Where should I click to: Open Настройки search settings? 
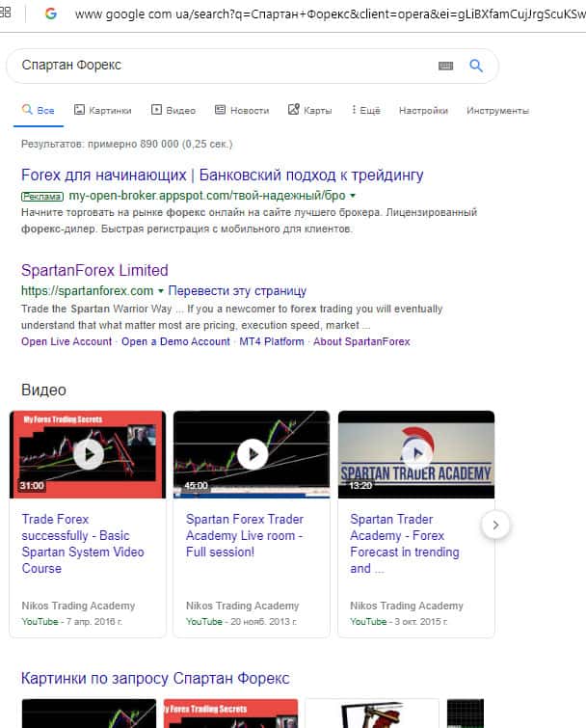(x=423, y=111)
